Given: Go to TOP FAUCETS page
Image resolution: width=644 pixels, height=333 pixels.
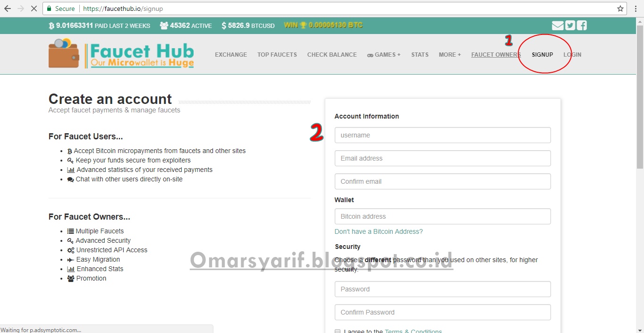Looking at the screenshot, I should (277, 55).
